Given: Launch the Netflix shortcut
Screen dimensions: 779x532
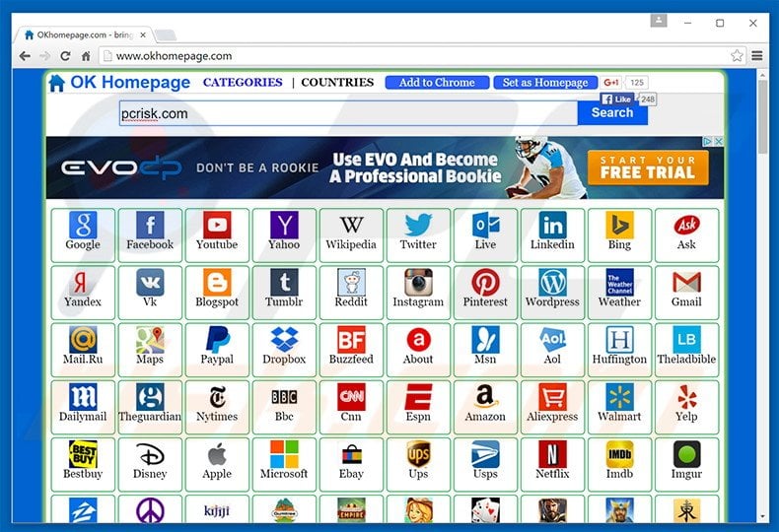Looking at the screenshot, I should coord(552,464).
